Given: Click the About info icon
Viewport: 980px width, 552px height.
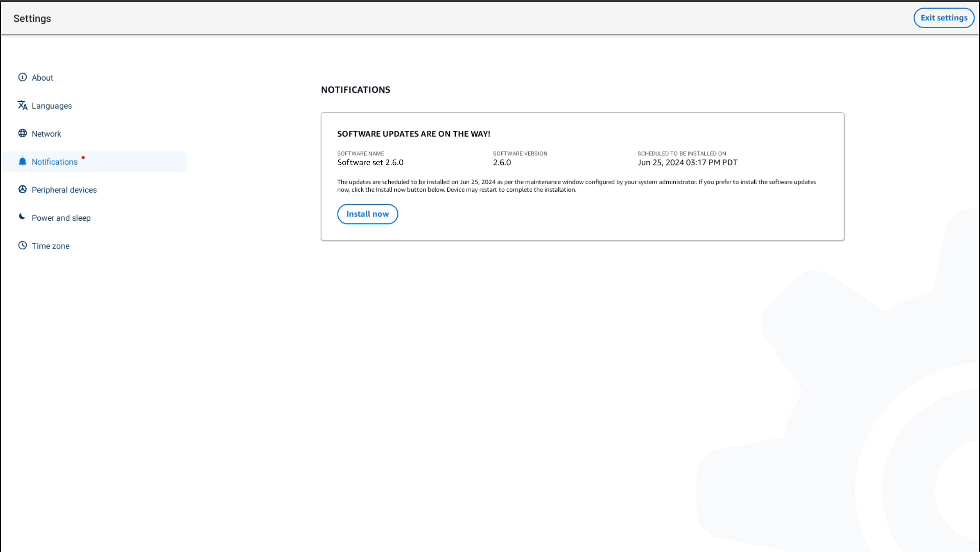Looking at the screenshot, I should [23, 77].
